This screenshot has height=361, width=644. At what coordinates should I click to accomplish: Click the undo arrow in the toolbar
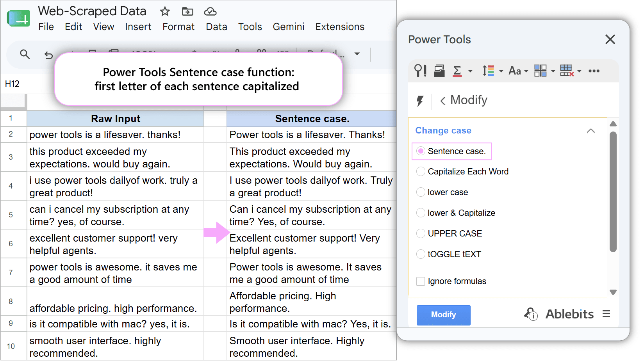click(x=48, y=55)
